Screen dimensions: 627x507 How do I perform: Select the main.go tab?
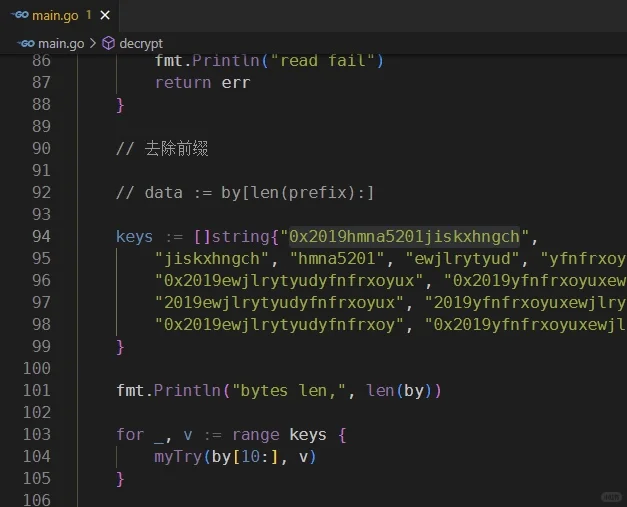pos(60,16)
